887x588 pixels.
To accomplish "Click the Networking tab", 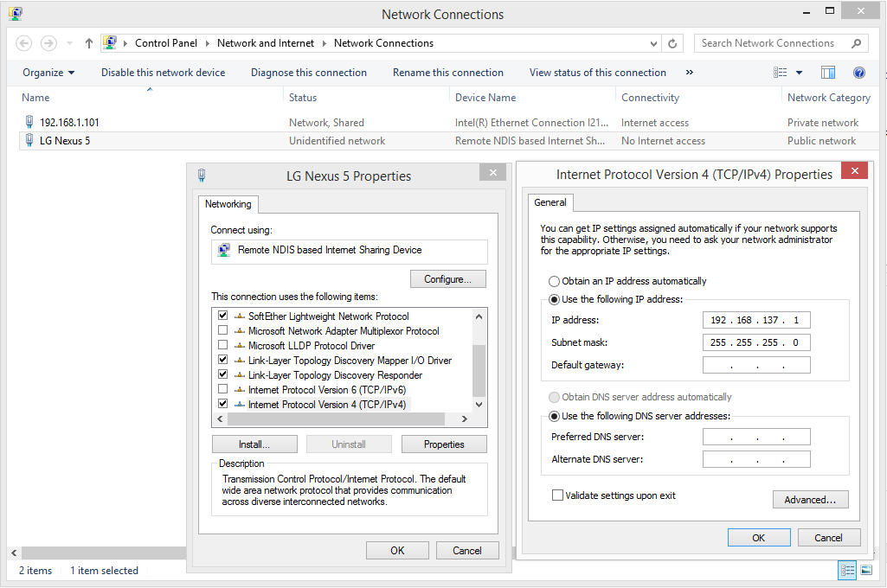I will point(228,204).
